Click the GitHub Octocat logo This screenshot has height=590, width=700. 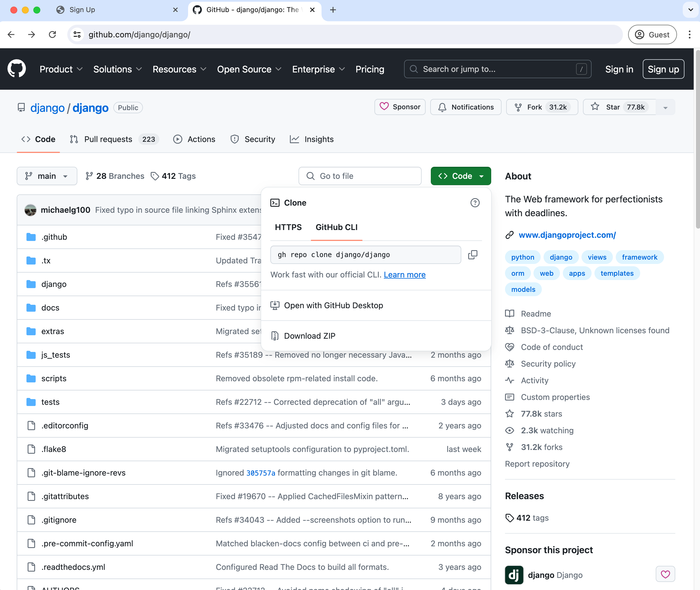click(17, 69)
